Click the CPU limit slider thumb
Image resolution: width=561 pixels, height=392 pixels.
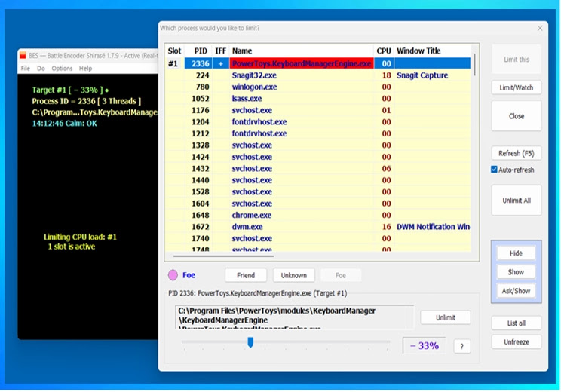[250, 342]
